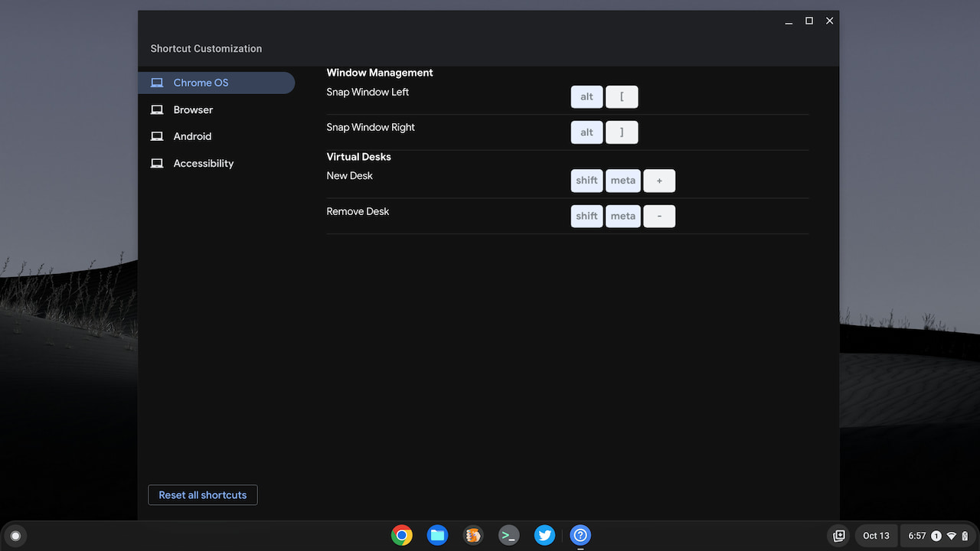Click the alt key for Snap Window Left
Screen dimensions: 980x551
pyautogui.click(x=586, y=96)
